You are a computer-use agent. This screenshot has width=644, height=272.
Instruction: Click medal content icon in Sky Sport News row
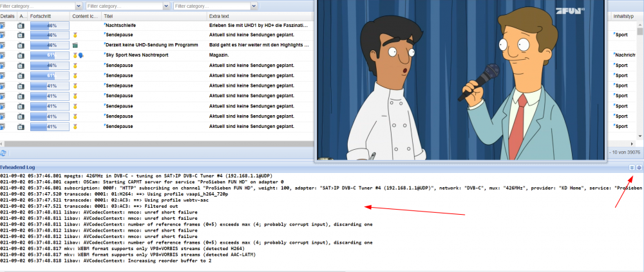point(75,55)
